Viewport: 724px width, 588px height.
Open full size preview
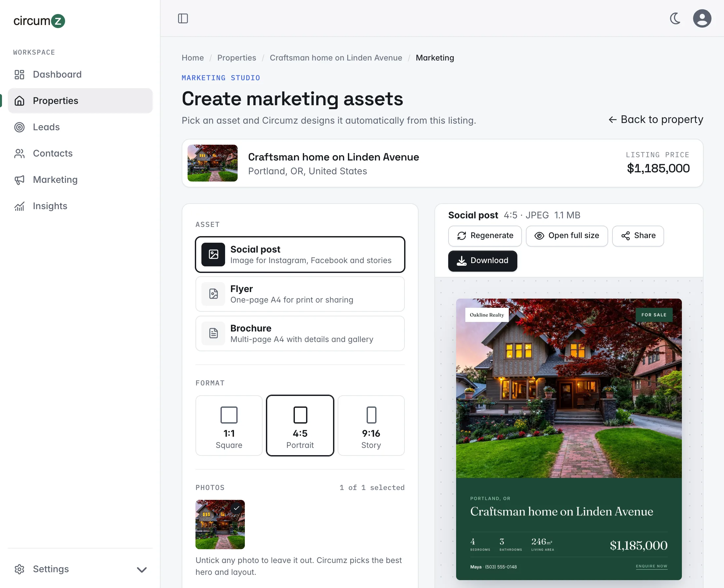click(567, 236)
